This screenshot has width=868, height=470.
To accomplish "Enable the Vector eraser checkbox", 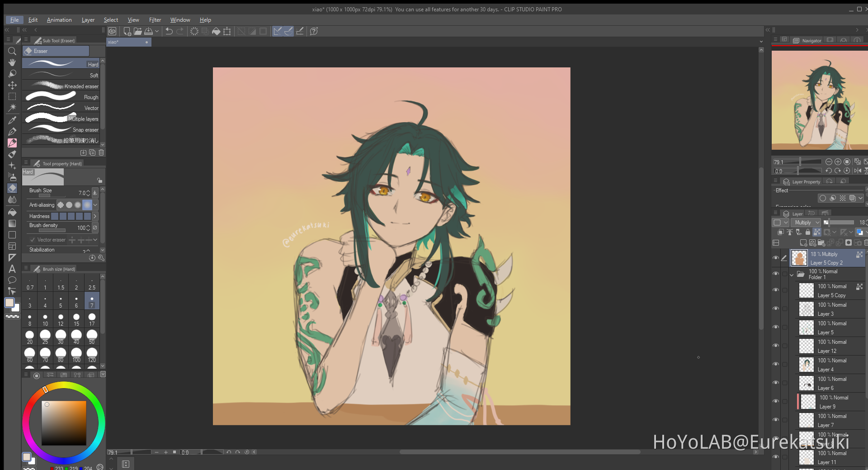I will point(32,239).
